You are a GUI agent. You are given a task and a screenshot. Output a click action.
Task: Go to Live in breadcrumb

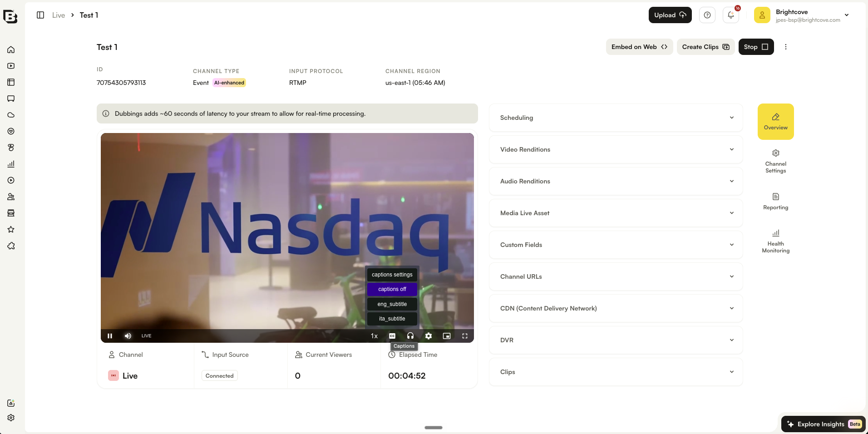point(59,15)
